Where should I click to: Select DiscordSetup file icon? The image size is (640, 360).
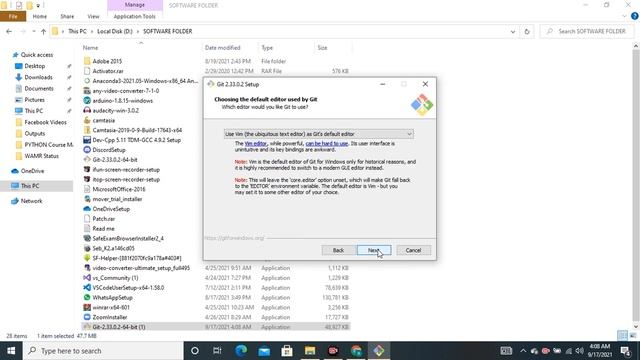(87, 150)
